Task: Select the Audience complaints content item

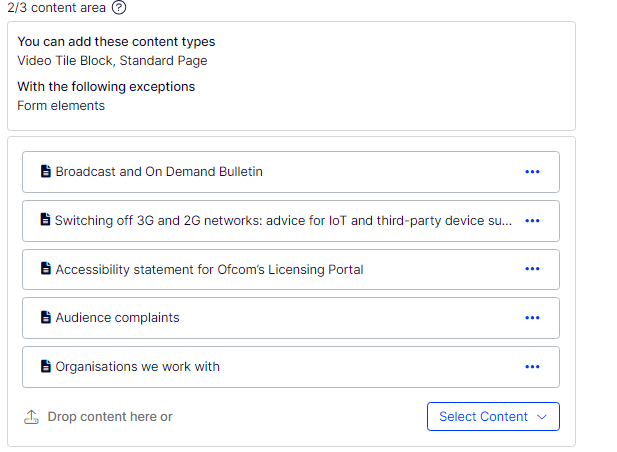Action: [117, 318]
